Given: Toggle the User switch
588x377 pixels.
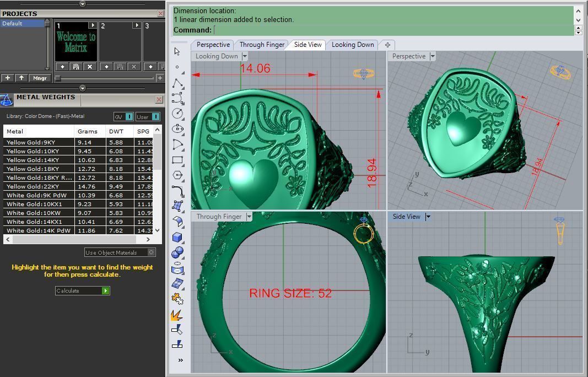Looking at the screenshot, I should tap(156, 117).
